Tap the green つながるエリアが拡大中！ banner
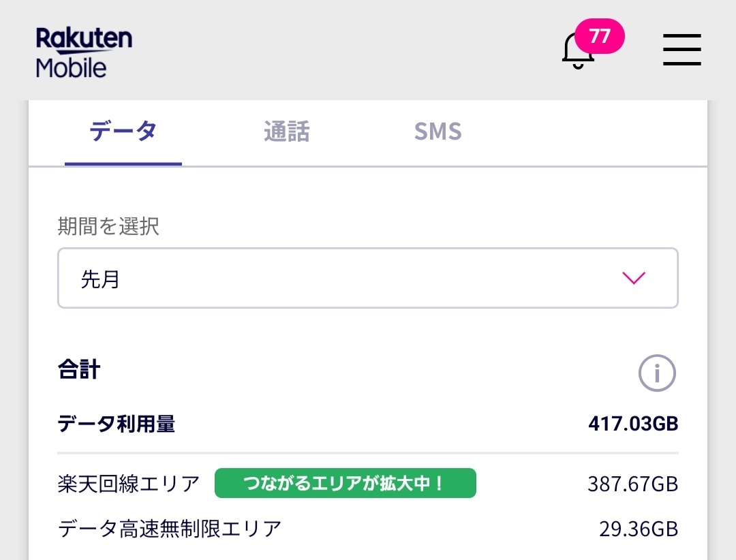Viewport: 736px width, 560px height. tap(345, 484)
